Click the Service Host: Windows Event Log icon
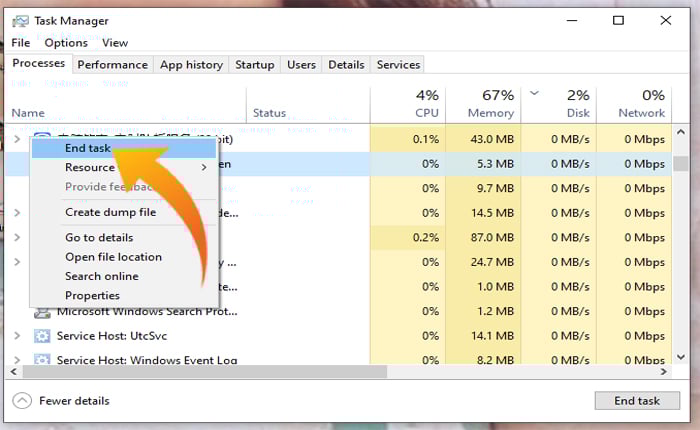This screenshot has height=430, width=700. pyautogui.click(x=43, y=360)
